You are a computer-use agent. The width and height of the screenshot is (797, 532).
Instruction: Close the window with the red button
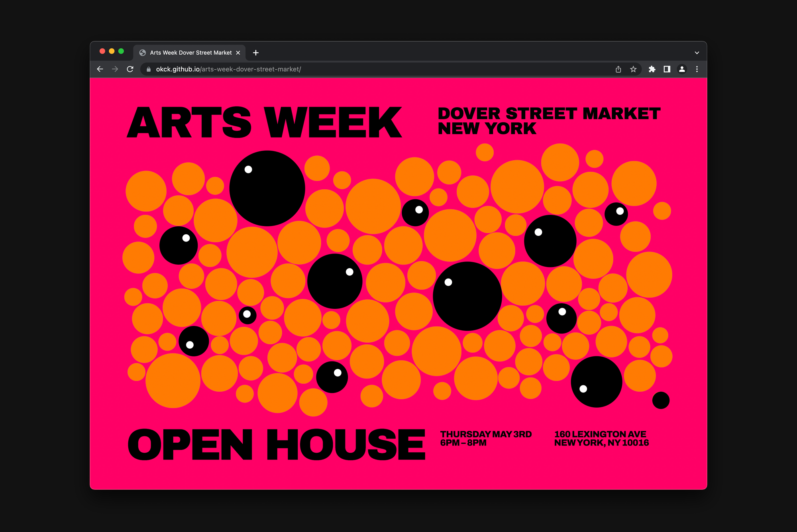[x=102, y=51]
